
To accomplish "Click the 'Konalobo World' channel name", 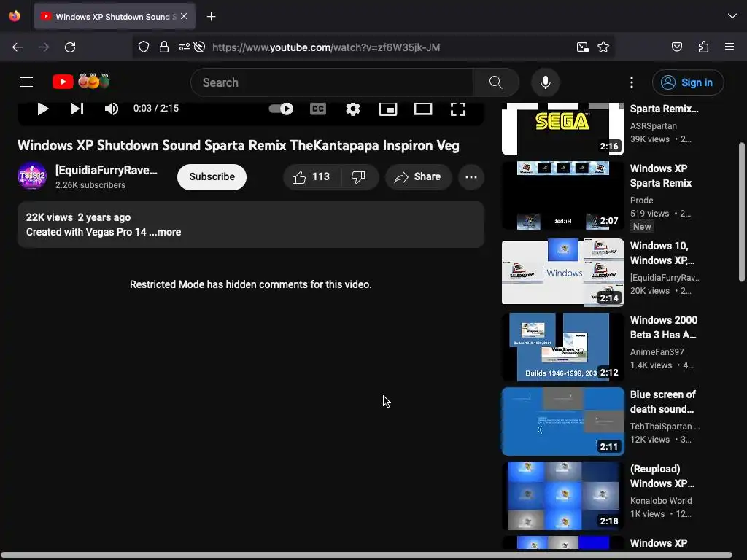I will point(661,500).
